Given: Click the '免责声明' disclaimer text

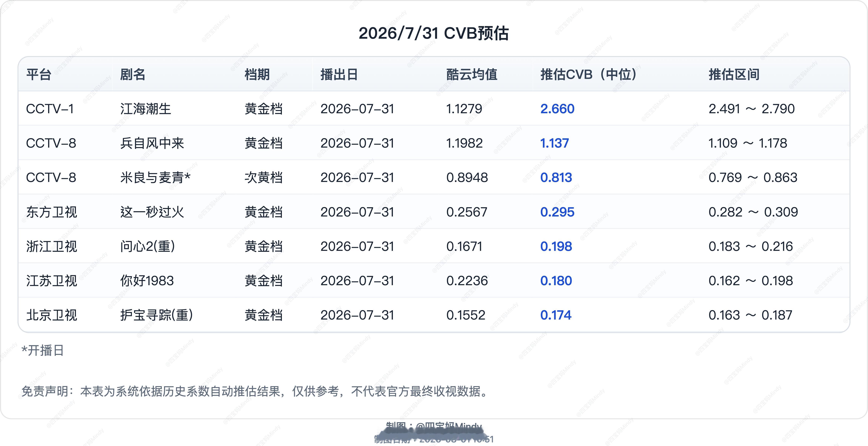Looking at the screenshot, I should coord(254,391).
